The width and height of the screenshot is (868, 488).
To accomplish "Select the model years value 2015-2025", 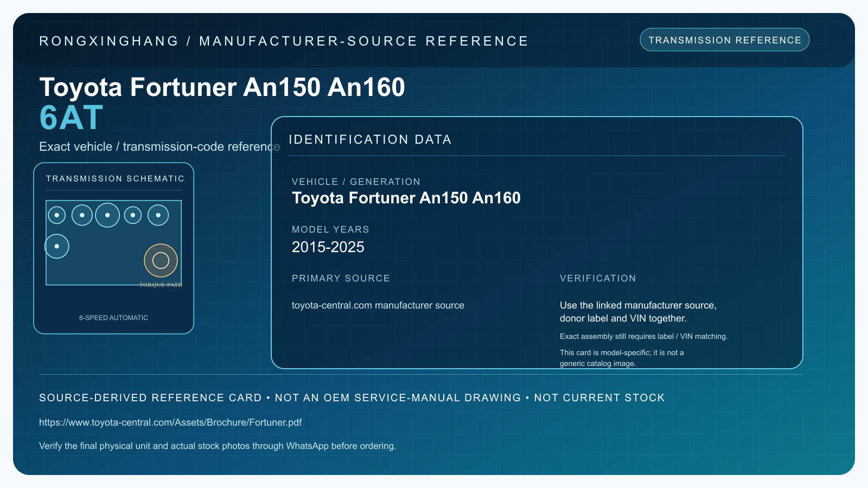I will coord(328,247).
